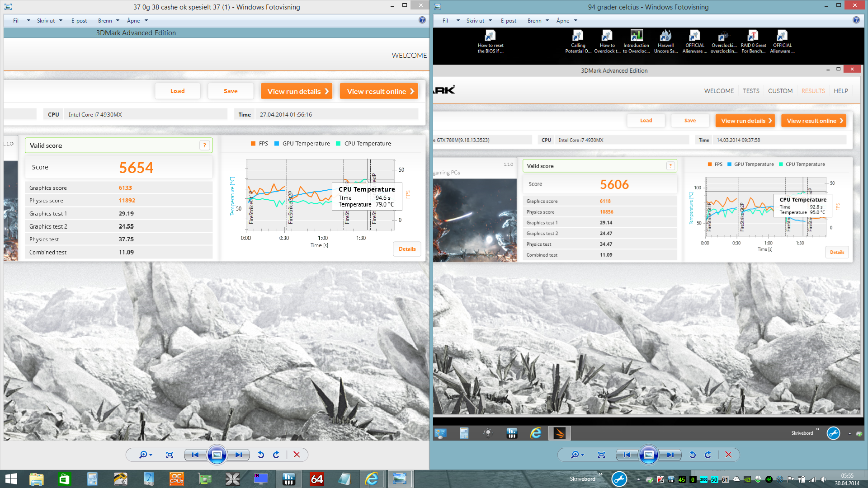868x488 pixels.
Task: Click the network signal tray icon
Action: [812, 479]
